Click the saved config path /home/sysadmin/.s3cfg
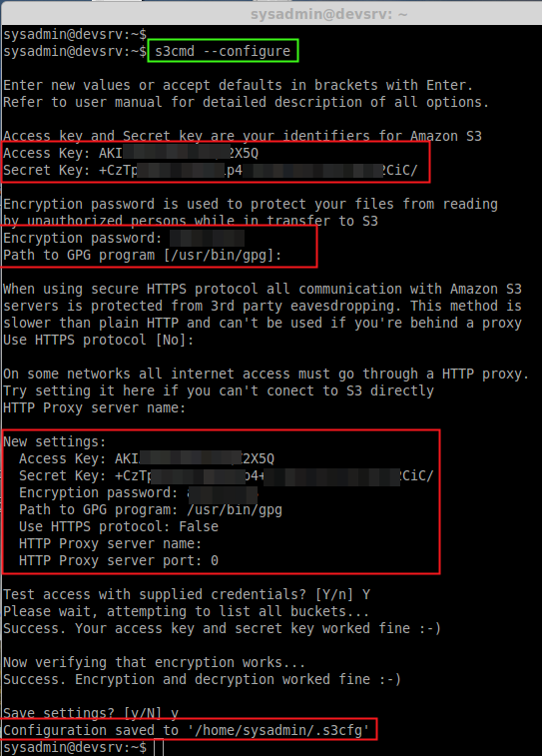This screenshot has width=542, height=756. click(x=280, y=730)
